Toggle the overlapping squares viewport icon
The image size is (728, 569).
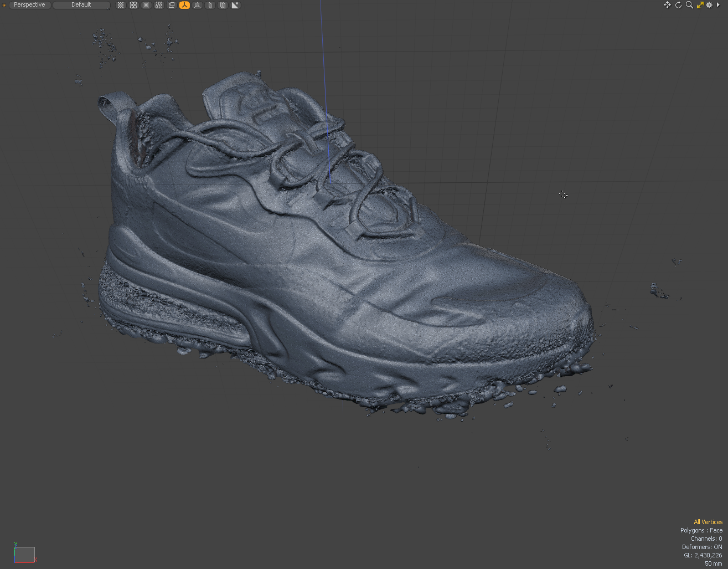coord(172,5)
